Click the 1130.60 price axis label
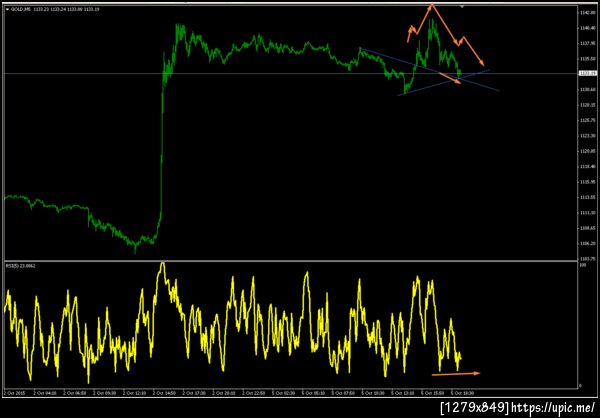This screenshot has width=600, height=418. pos(589,89)
